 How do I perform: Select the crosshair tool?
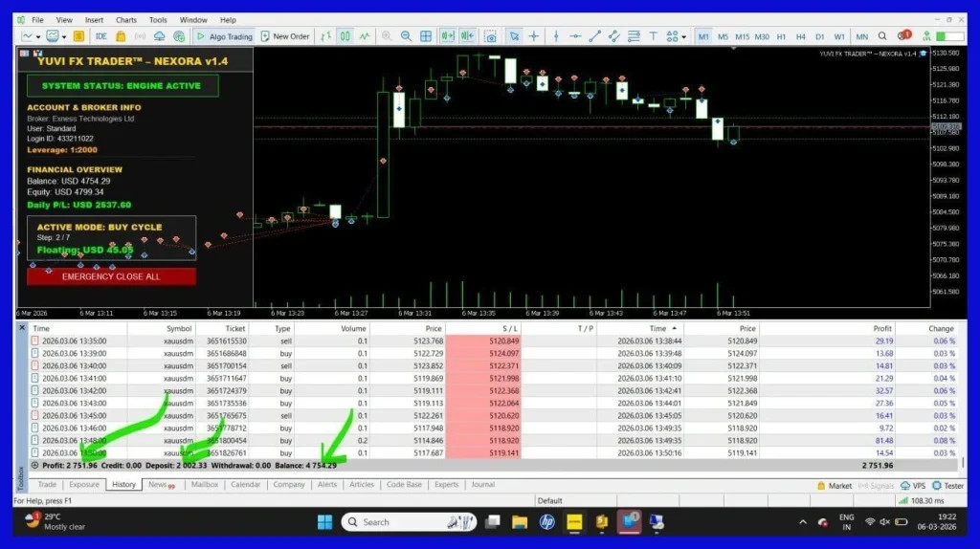[x=534, y=36]
